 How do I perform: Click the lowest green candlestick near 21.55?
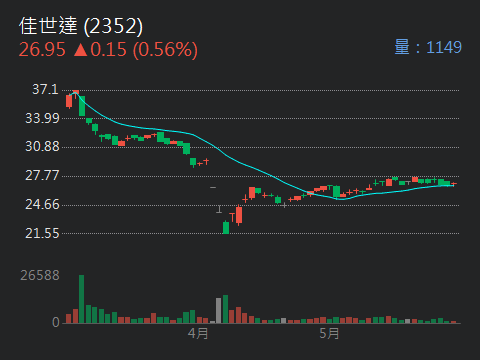tap(226, 227)
